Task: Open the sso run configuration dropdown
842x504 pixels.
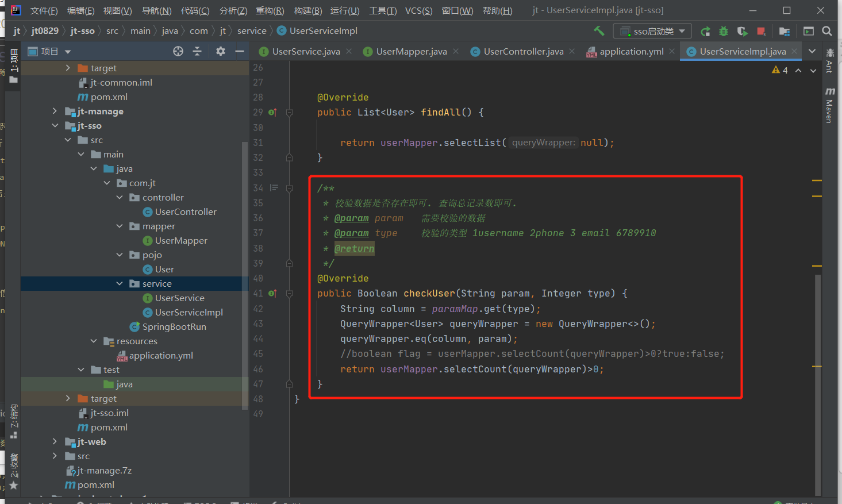Action: pos(652,31)
